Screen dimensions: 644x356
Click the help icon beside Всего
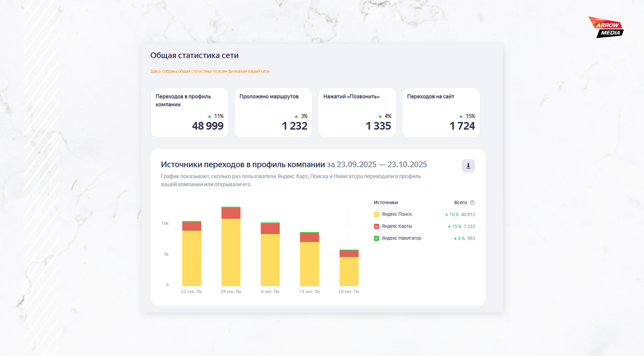tap(472, 203)
